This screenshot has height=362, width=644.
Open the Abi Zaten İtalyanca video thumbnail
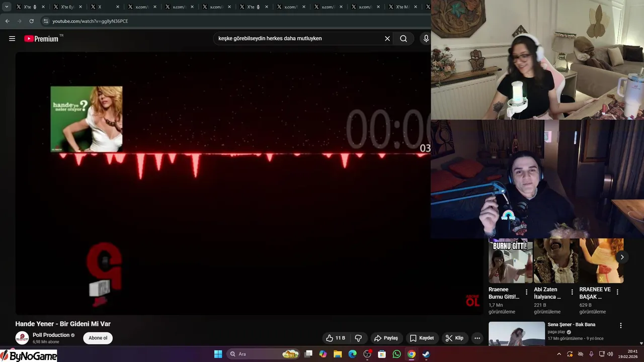point(556,261)
